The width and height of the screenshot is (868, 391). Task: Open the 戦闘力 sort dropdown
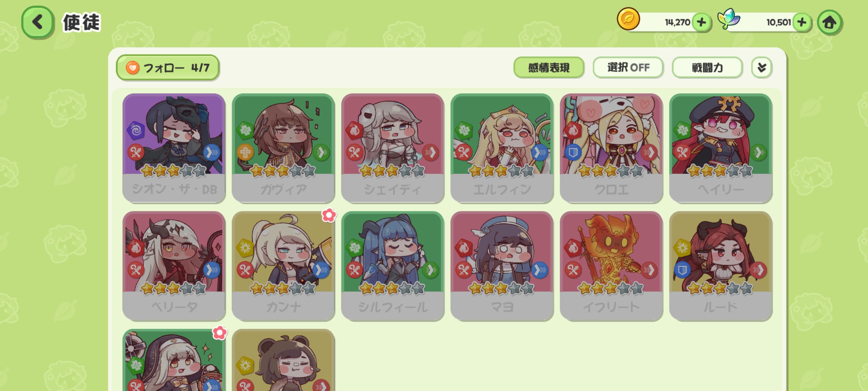(707, 67)
